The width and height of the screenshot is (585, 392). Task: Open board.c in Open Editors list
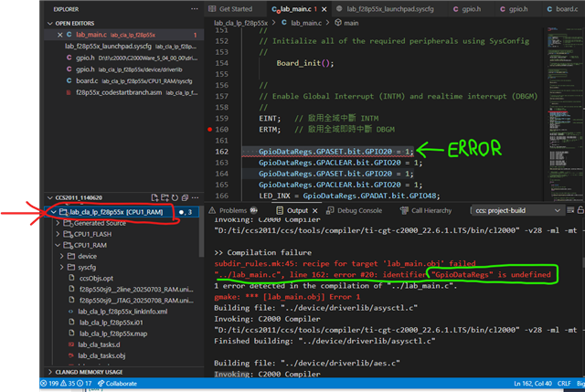[x=124, y=81]
